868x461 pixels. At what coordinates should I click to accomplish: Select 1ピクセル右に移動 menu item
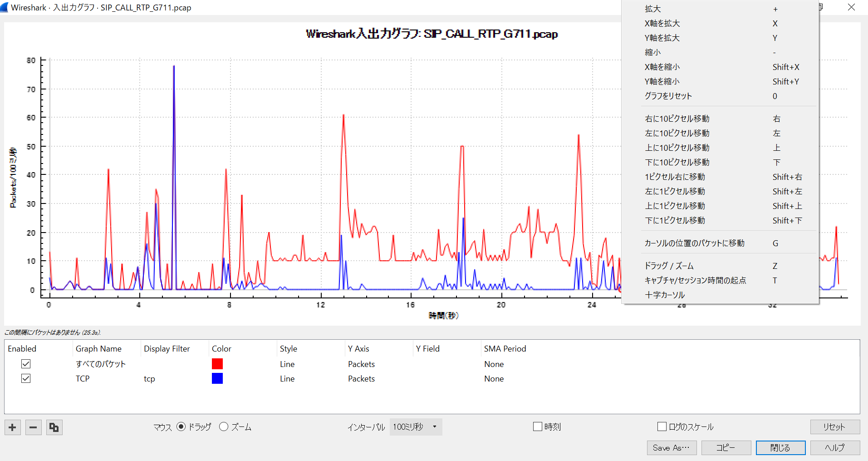click(721, 177)
